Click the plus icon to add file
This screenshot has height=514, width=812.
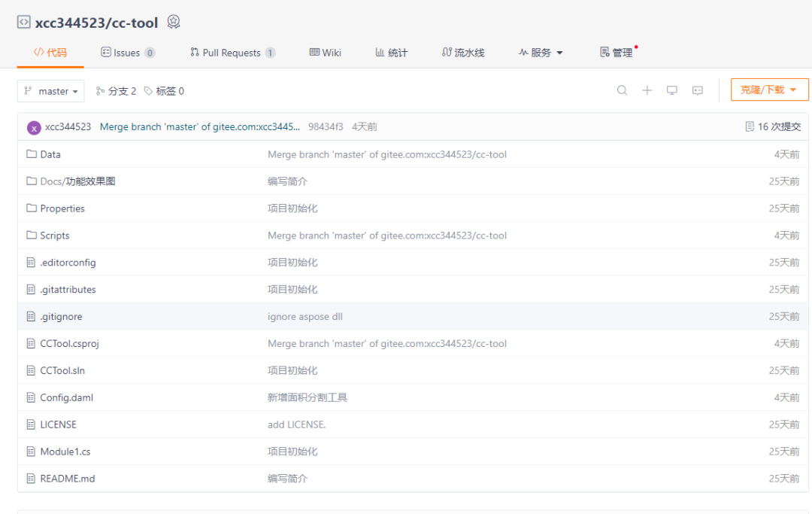[647, 90]
